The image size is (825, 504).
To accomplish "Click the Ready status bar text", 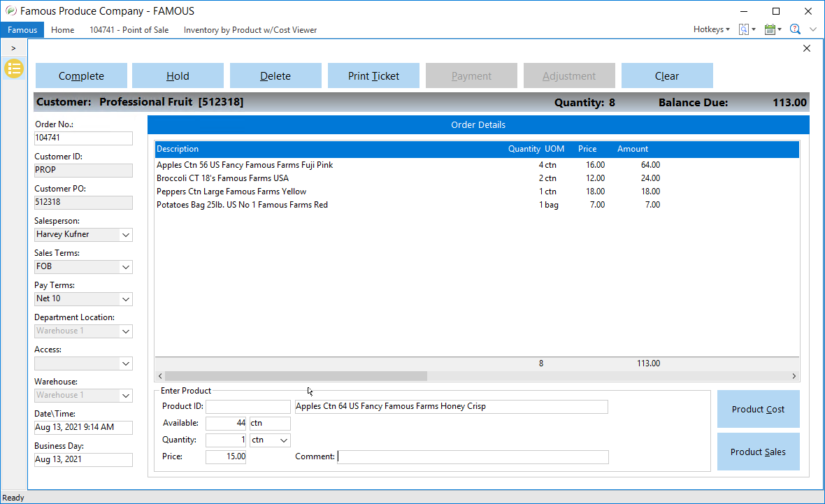I will point(13,498).
